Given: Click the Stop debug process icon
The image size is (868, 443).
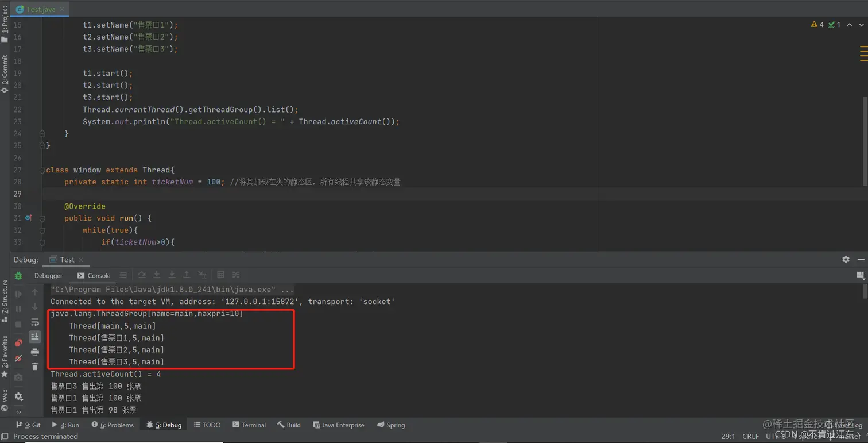Looking at the screenshot, I should coord(18,324).
